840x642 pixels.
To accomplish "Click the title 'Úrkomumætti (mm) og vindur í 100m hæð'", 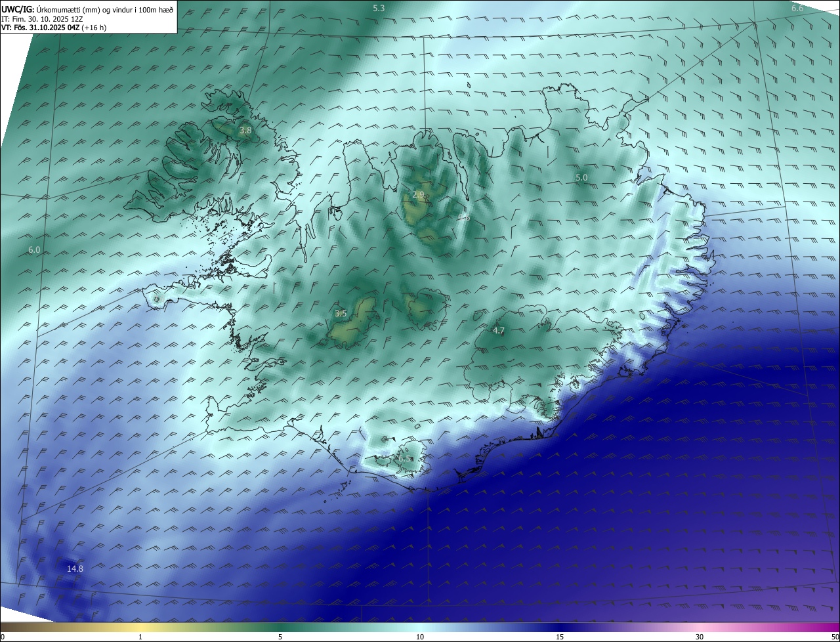I will [x=105, y=9].
